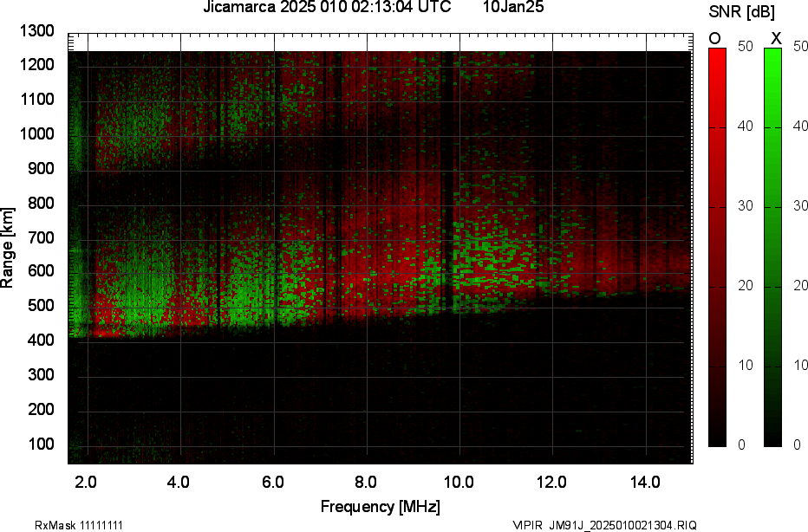808x532 pixels.
Task: Click the '200' range tick label
Action: (40, 409)
